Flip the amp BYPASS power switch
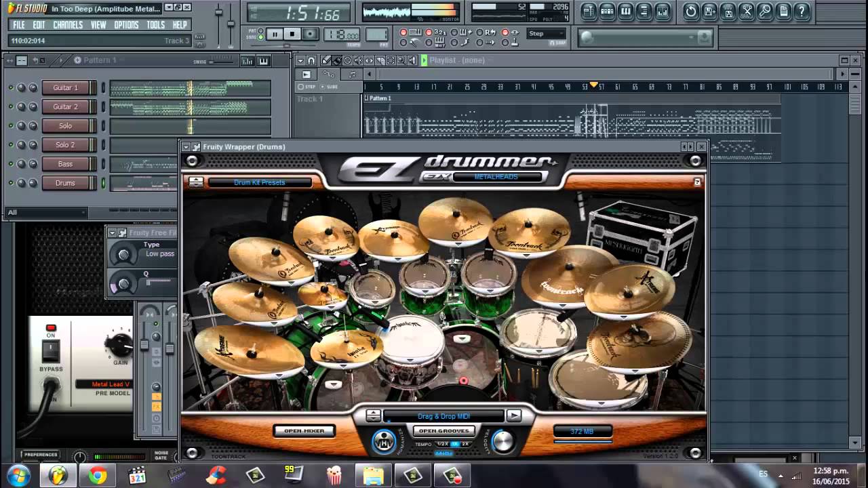 click(x=51, y=350)
